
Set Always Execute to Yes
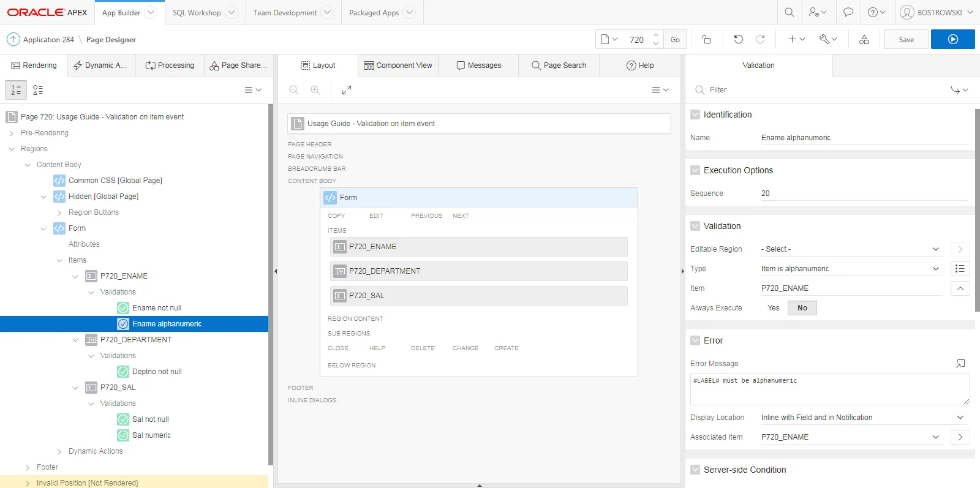(x=773, y=308)
